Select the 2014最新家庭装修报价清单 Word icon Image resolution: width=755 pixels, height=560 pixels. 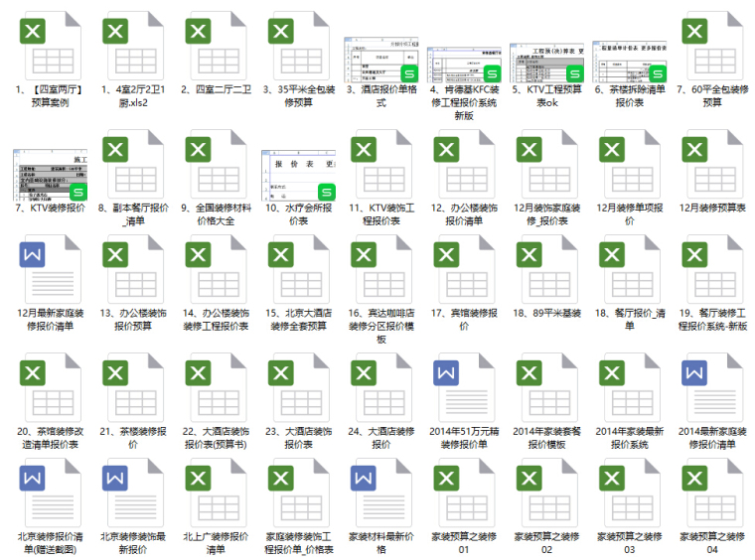(x=712, y=388)
